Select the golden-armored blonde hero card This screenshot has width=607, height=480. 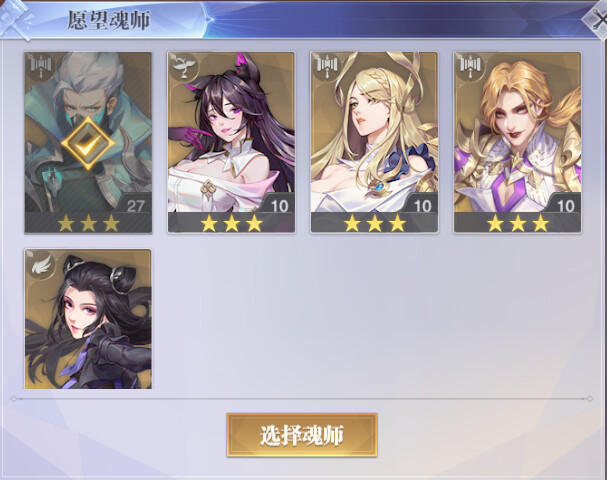click(x=518, y=142)
